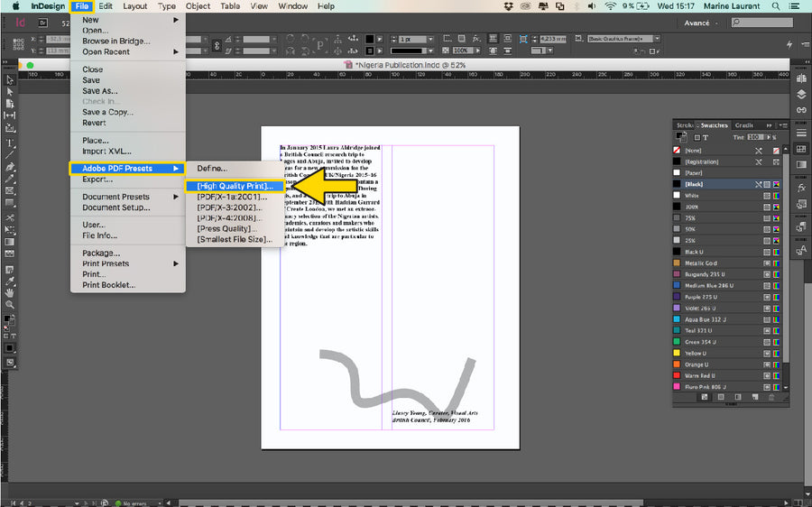The width and height of the screenshot is (812, 507).
Task: Switch to the Gradient panel tab
Action: (x=744, y=125)
